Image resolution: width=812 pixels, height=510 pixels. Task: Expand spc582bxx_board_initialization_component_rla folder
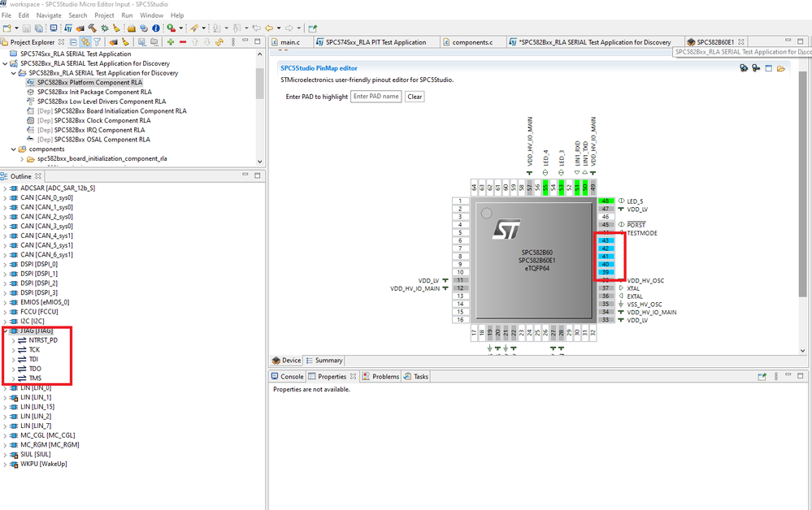pyautogui.click(x=22, y=159)
